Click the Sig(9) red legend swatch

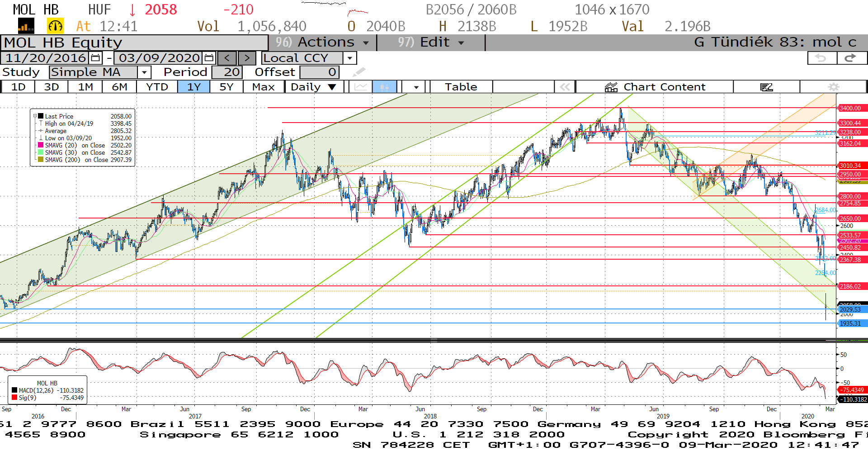click(14, 398)
